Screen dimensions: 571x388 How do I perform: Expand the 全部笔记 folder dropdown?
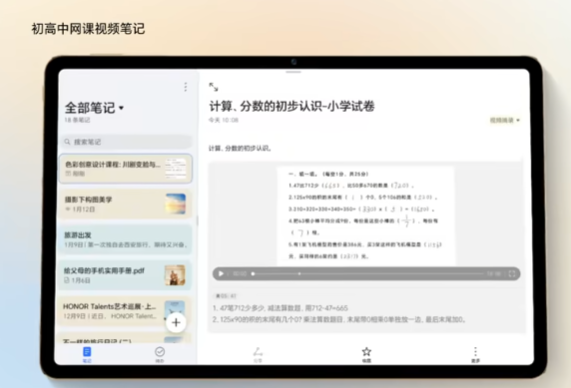(x=121, y=108)
